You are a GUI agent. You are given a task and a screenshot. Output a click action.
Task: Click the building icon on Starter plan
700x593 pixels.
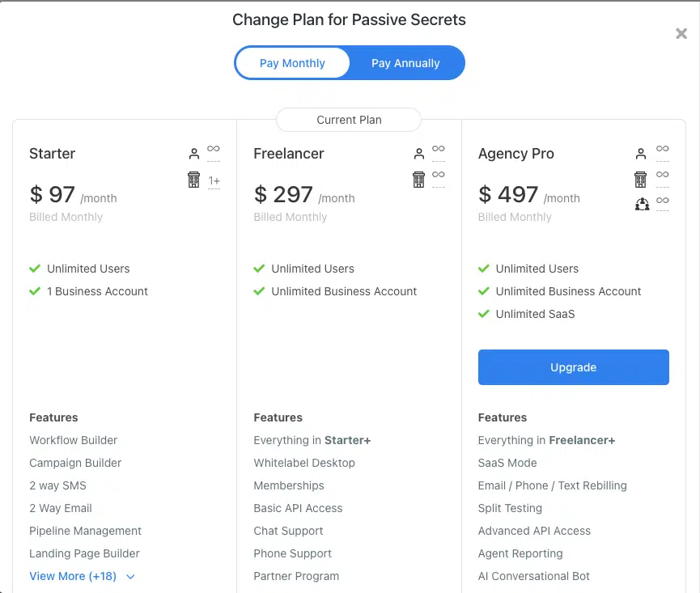pyautogui.click(x=193, y=180)
